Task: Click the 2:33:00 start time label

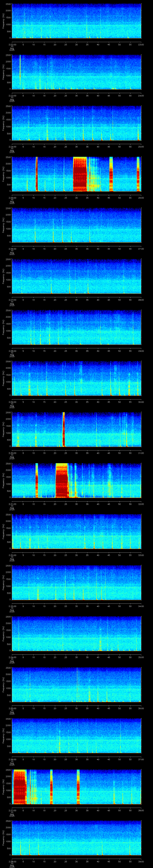Action: point(12,606)
